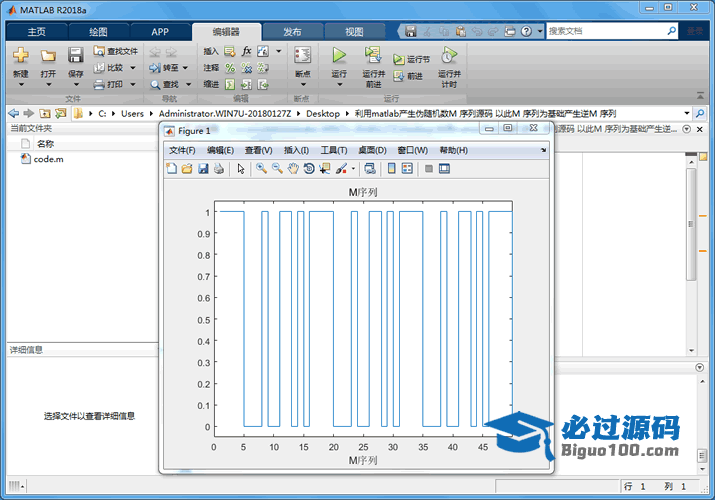Toggle the Zoom In tool in Figure 1
715x500 pixels.
tap(261, 169)
